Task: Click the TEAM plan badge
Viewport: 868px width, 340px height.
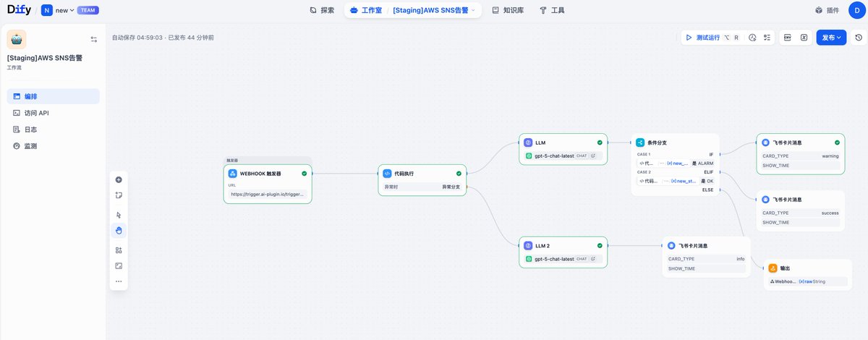Action: click(x=88, y=11)
